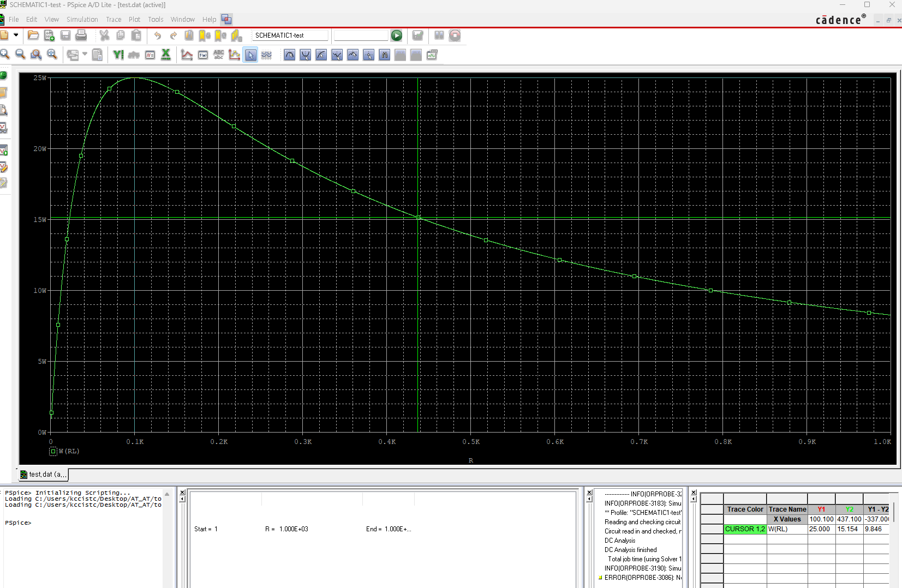Switch to the test.dat tab
This screenshot has height=588, width=902.
(44, 475)
